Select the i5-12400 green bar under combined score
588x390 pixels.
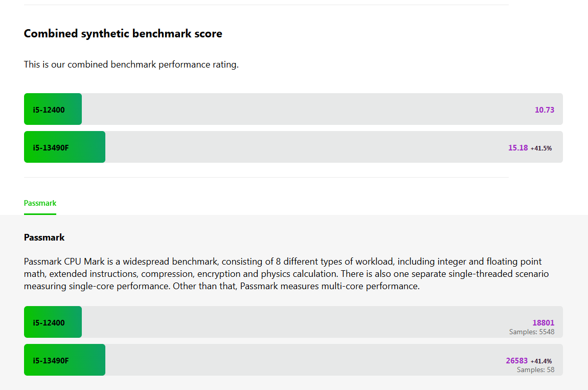53,110
